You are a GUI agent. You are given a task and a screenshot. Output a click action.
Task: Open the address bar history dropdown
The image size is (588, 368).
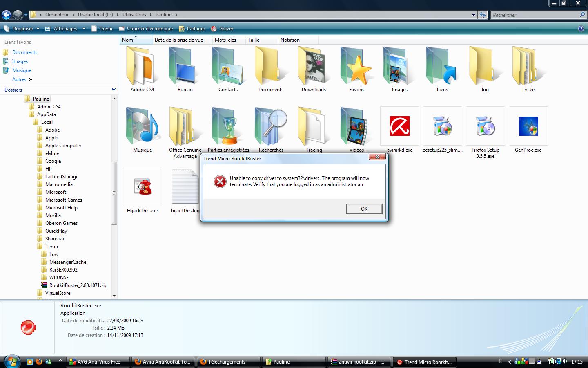[473, 15]
